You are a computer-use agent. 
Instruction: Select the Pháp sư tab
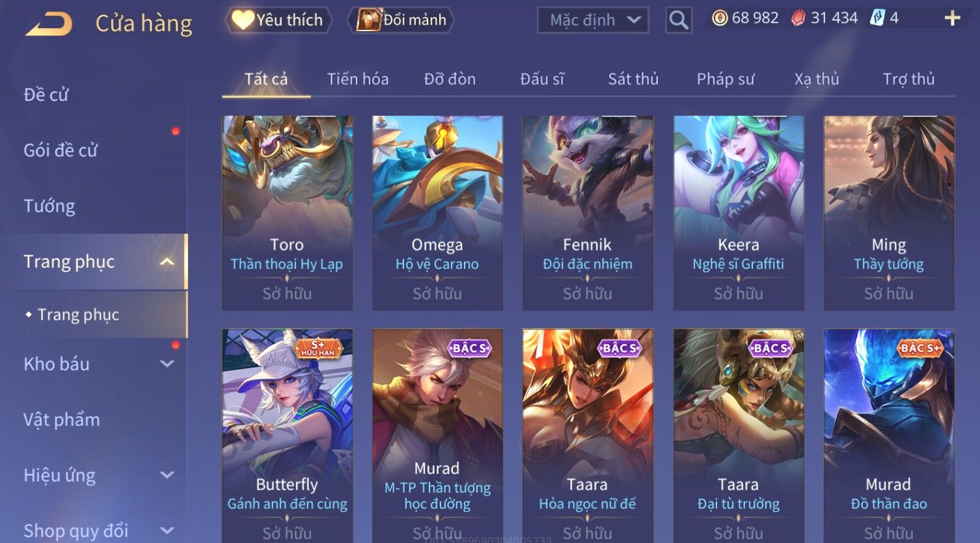point(726,79)
